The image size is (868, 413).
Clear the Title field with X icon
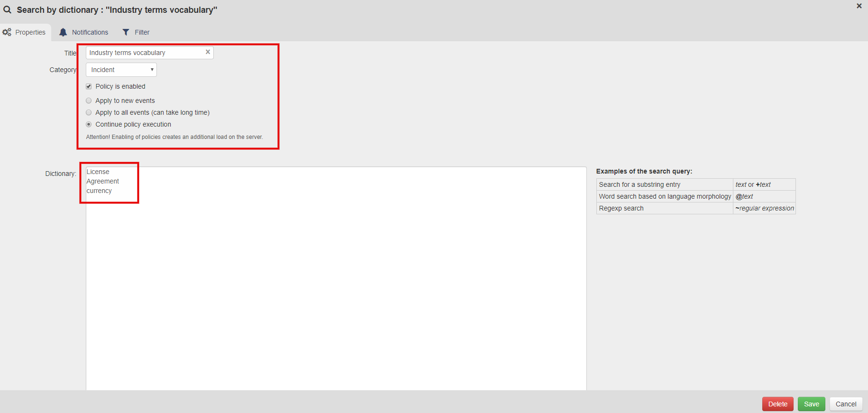point(208,52)
